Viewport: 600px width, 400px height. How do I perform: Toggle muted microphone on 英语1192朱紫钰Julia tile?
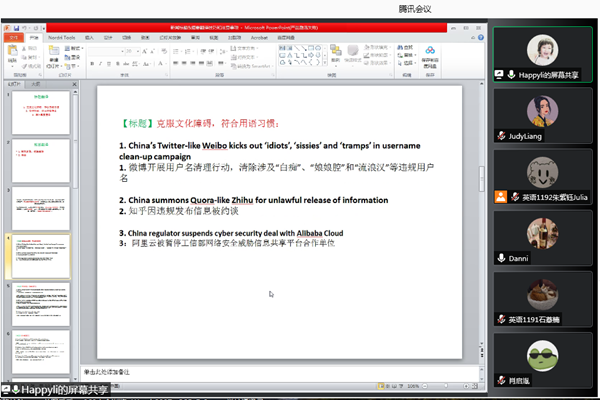(x=515, y=197)
